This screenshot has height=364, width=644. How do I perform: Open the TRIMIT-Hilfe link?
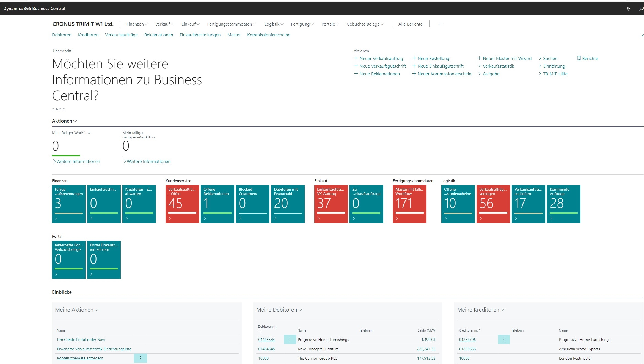coord(555,74)
